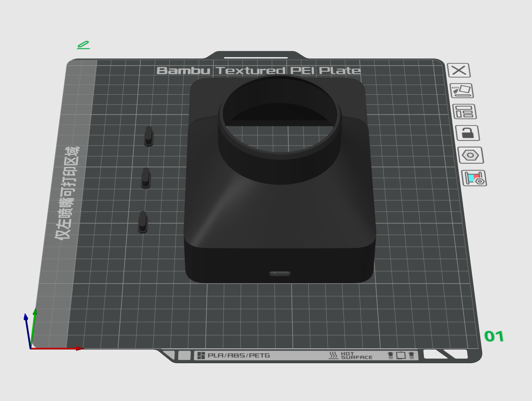The image size is (532, 401).
Task: Click the HOT SURFACE label on the plate
Action: 356,355
